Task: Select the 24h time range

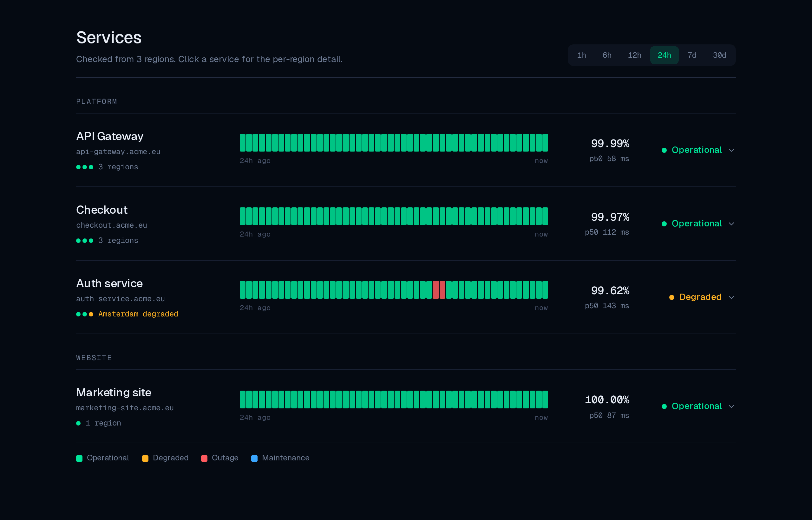Action: click(x=664, y=55)
